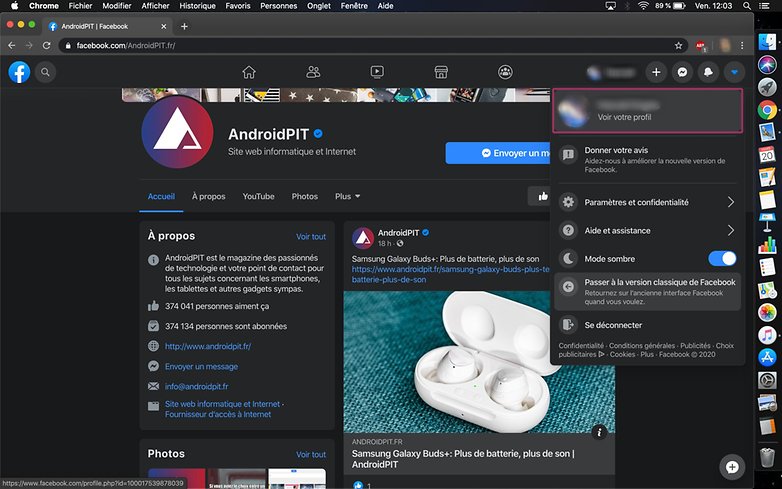Open the Messenger icon in top bar
The width and height of the screenshot is (782, 489).
coord(682,72)
